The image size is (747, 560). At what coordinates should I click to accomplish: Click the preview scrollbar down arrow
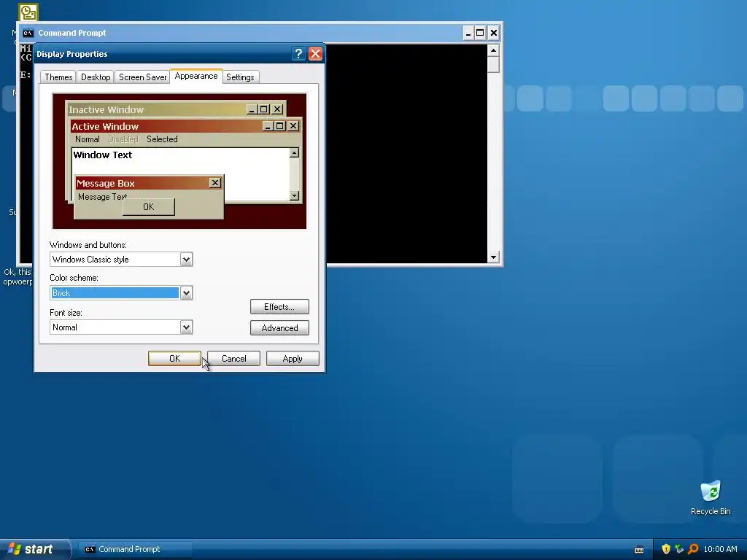pos(295,195)
